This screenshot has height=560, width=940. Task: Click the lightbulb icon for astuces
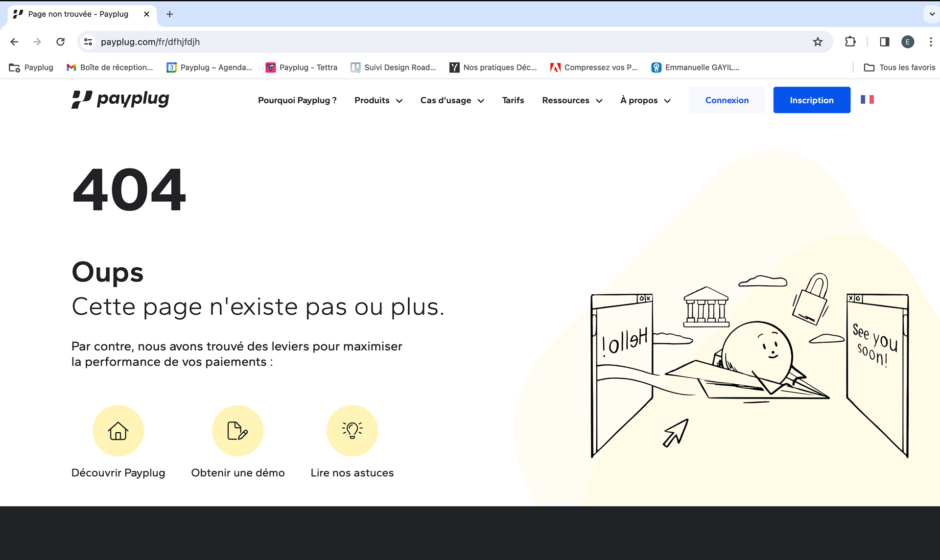[x=352, y=431]
